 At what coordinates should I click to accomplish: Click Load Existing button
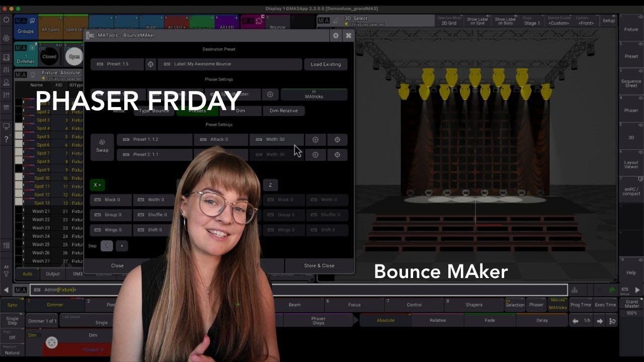tap(326, 64)
